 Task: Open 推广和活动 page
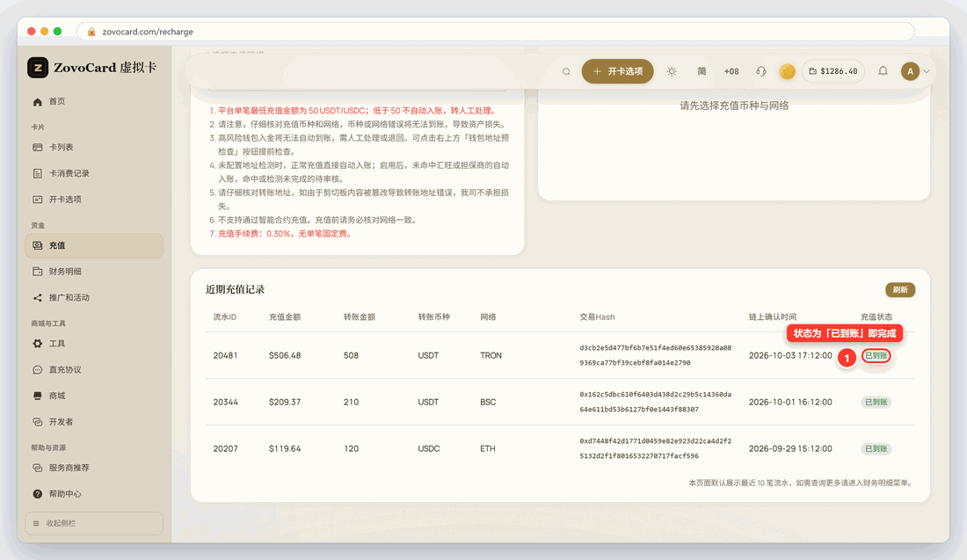pyautogui.click(x=94, y=297)
